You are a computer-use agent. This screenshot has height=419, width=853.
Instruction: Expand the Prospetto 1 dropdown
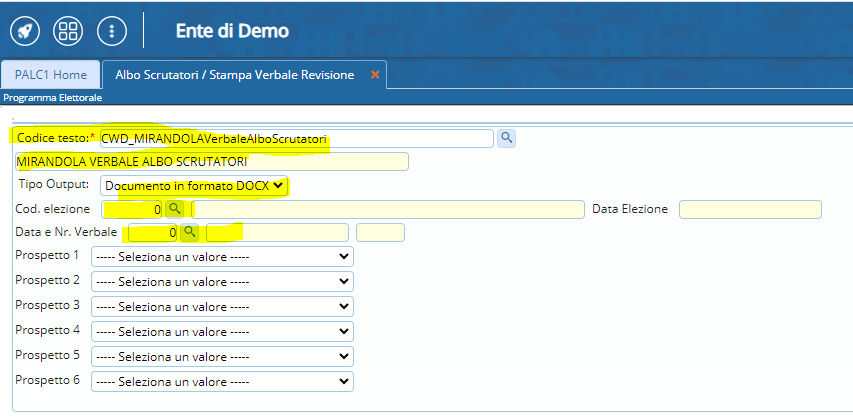[222, 257]
